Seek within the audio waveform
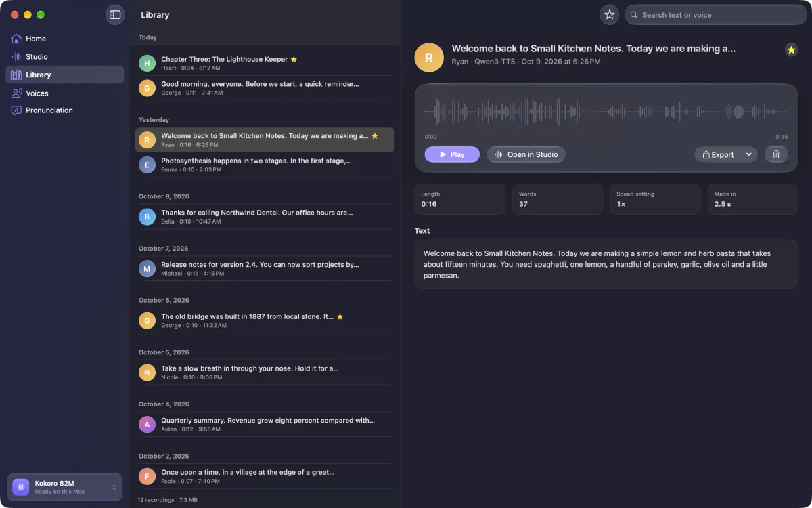 tap(606, 112)
